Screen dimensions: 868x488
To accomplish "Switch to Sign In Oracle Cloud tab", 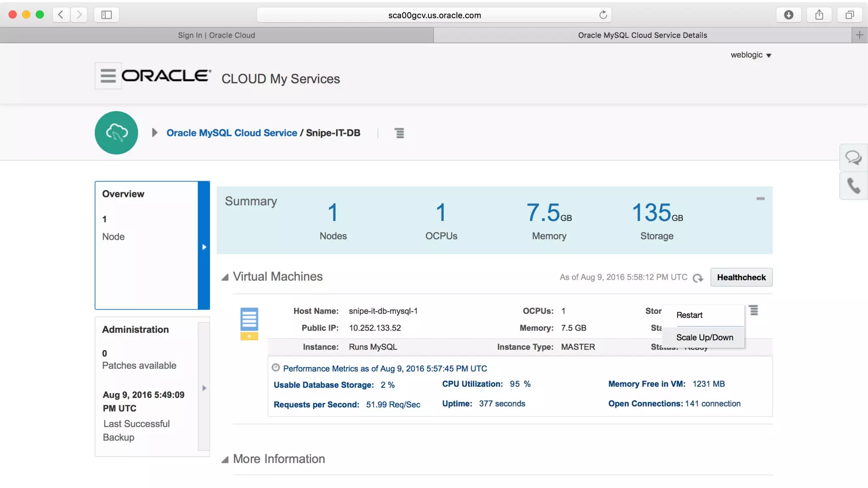I will click(217, 35).
